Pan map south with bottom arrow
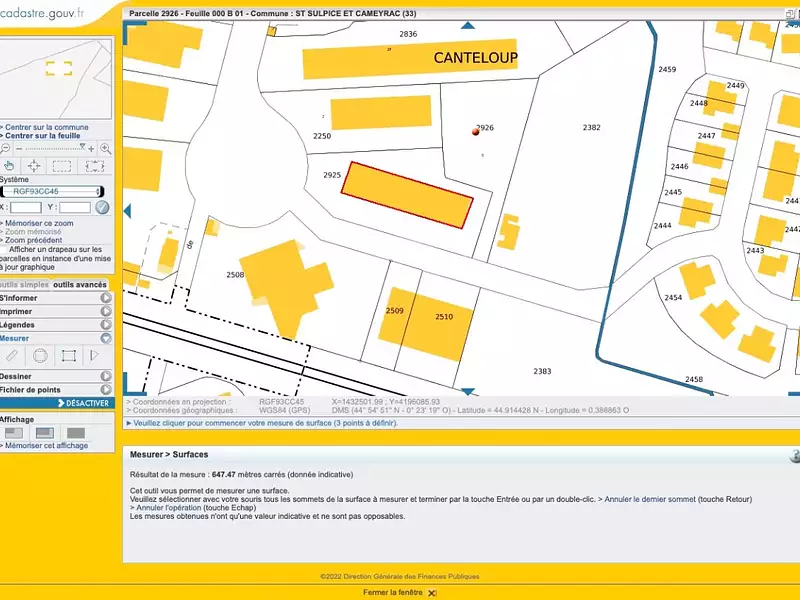800x600 pixels. pyautogui.click(x=468, y=391)
